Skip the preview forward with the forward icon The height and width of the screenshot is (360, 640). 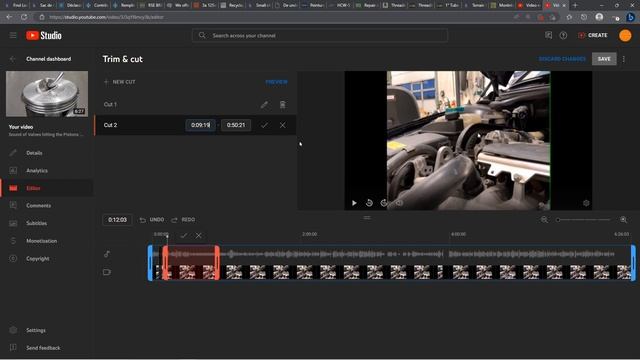click(384, 203)
